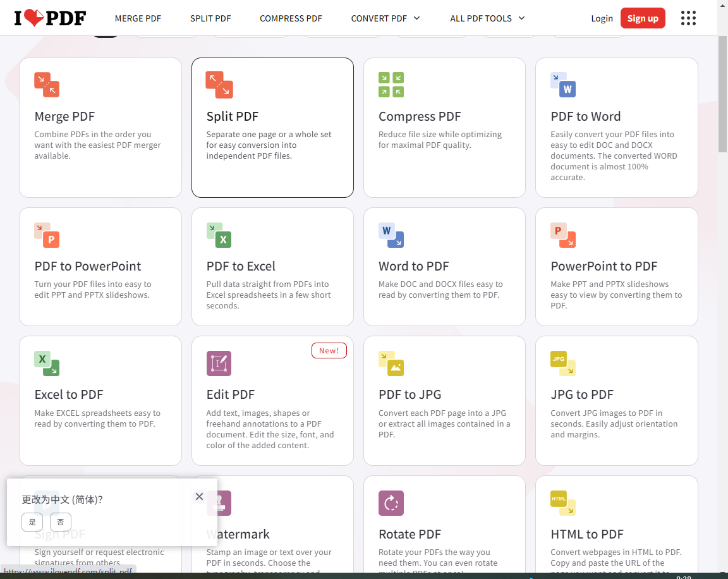Image resolution: width=728 pixels, height=579 pixels.
Task: Click the Edit PDF purple icon
Action: 219,363
